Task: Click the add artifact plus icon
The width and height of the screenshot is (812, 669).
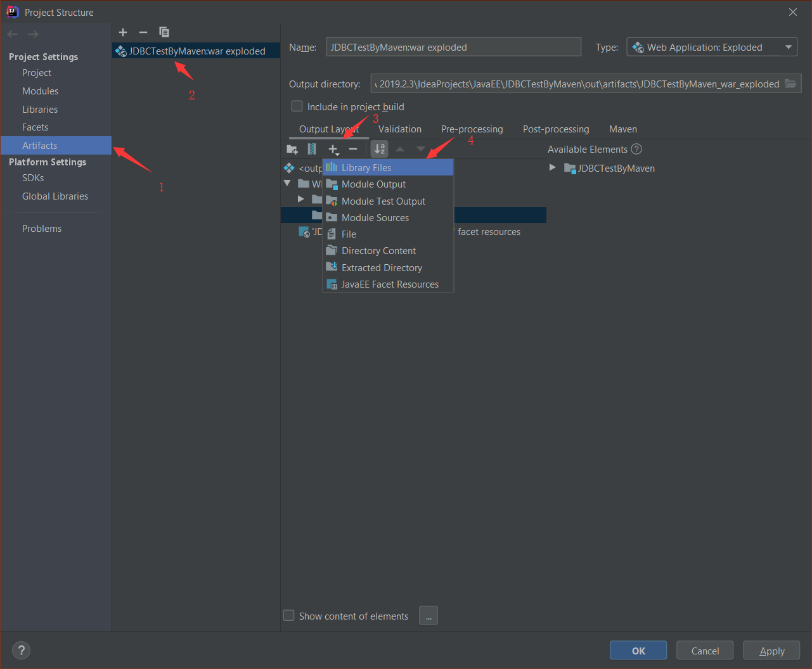Action: click(123, 32)
